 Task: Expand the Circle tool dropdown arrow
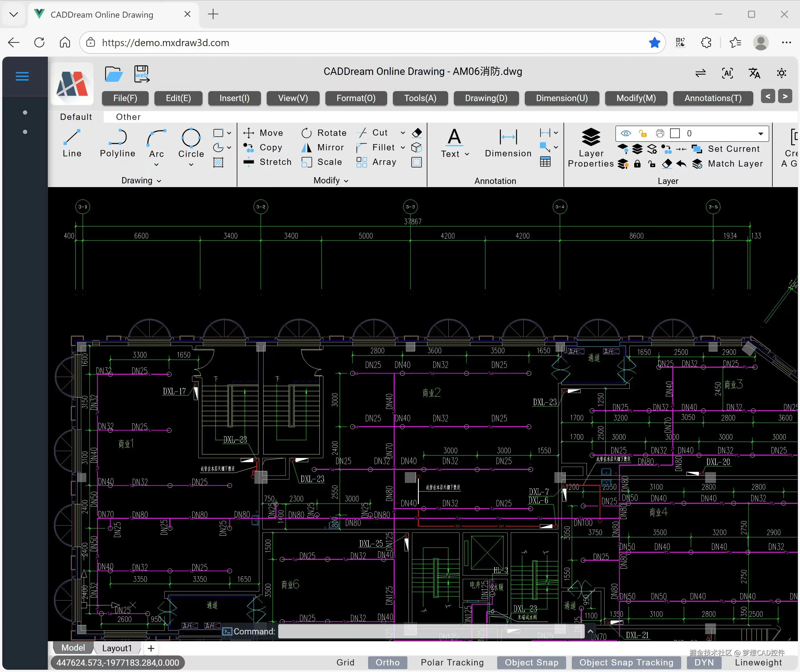[191, 165]
